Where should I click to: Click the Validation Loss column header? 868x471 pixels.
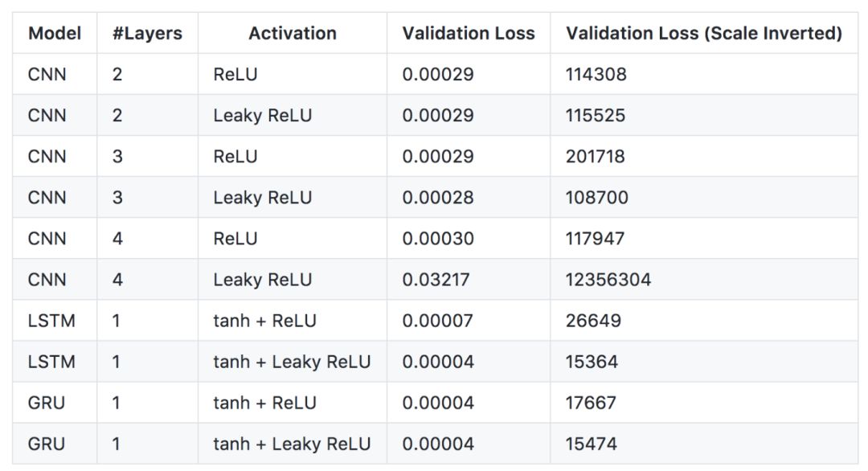tap(469, 33)
